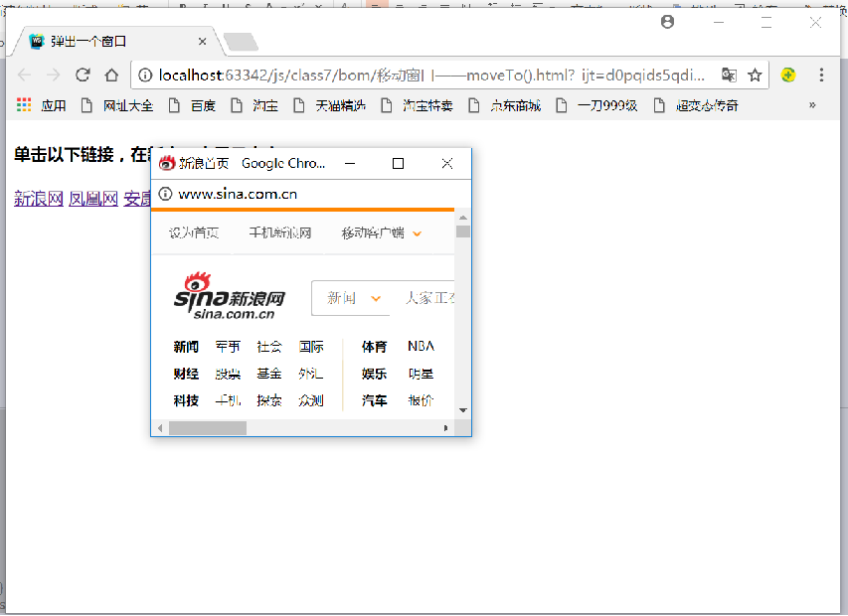Screen dimensions: 848x616
Task: Click the popup vertical scrollbar down arrow
Action: [x=463, y=410]
